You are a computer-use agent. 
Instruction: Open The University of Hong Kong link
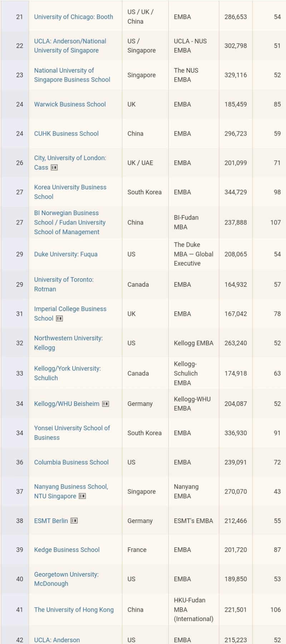(74, 610)
